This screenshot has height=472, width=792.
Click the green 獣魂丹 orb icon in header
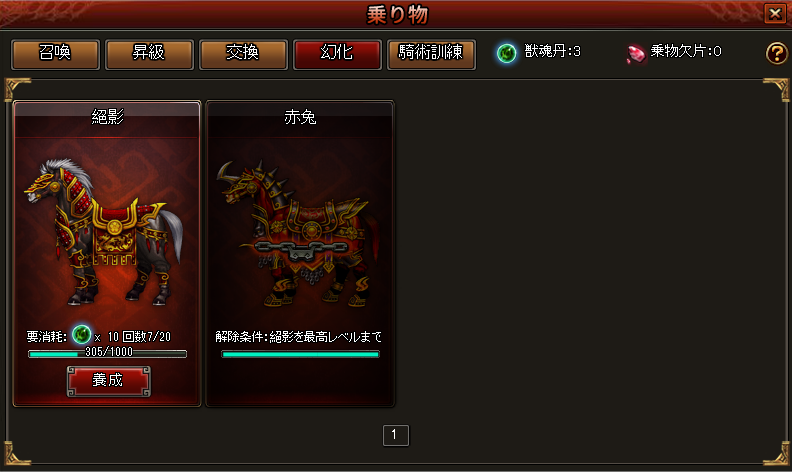(x=507, y=53)
